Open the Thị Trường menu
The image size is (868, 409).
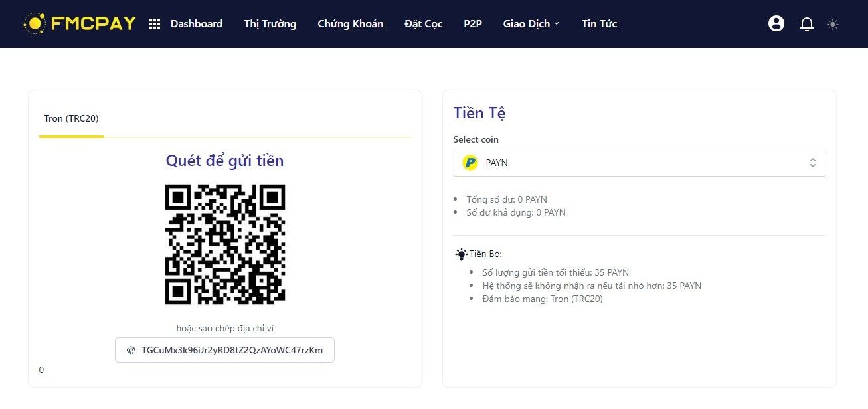270,24
